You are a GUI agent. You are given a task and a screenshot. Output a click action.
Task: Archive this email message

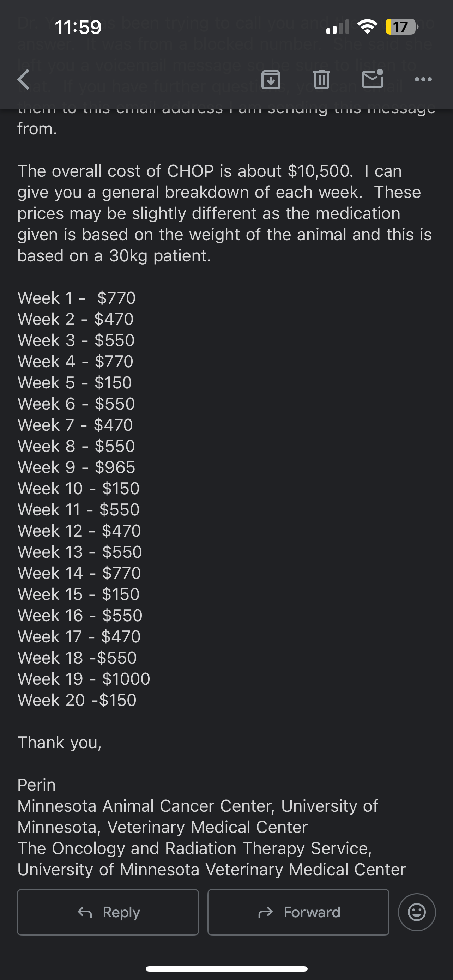point(271,79)
